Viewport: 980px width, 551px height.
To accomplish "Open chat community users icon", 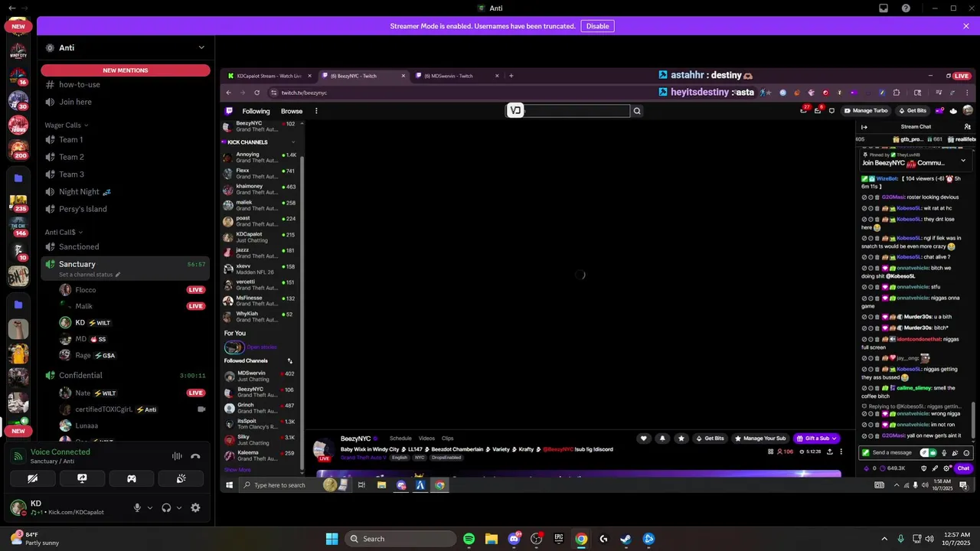I will click(x=968, y=127).
